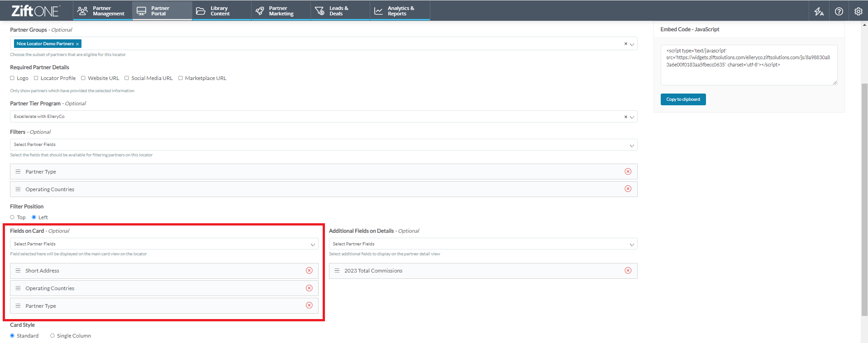
Task: Click the Short Address card field handle
Action: tap(18, 271)
